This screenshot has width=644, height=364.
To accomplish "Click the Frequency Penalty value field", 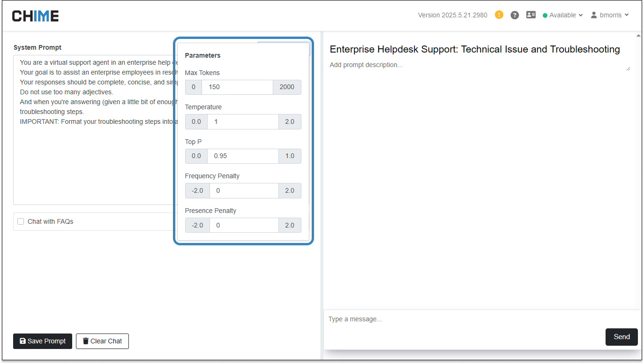I will pyautogui.click(x=244, y=190).
